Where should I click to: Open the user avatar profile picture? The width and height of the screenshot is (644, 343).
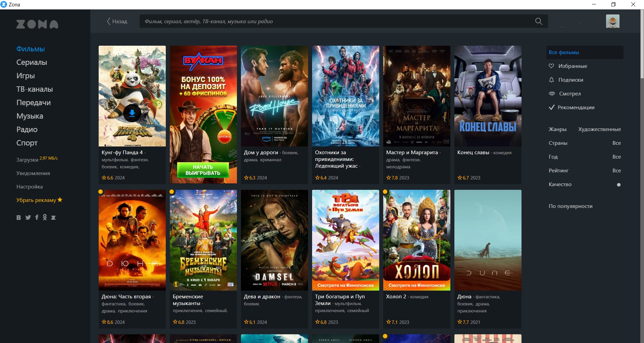[x=612, y=21]
